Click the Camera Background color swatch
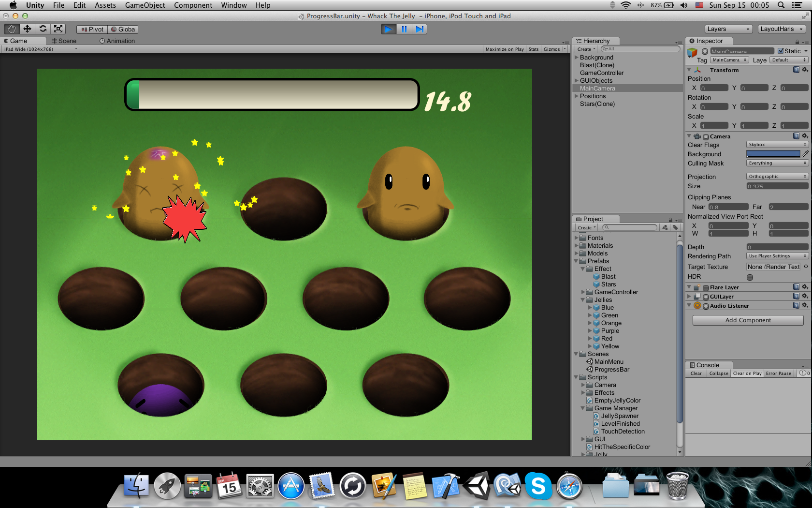 point(773,154)
